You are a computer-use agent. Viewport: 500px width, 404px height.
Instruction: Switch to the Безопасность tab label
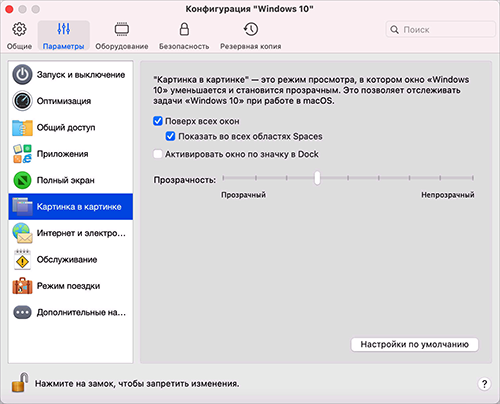point(184,46)
